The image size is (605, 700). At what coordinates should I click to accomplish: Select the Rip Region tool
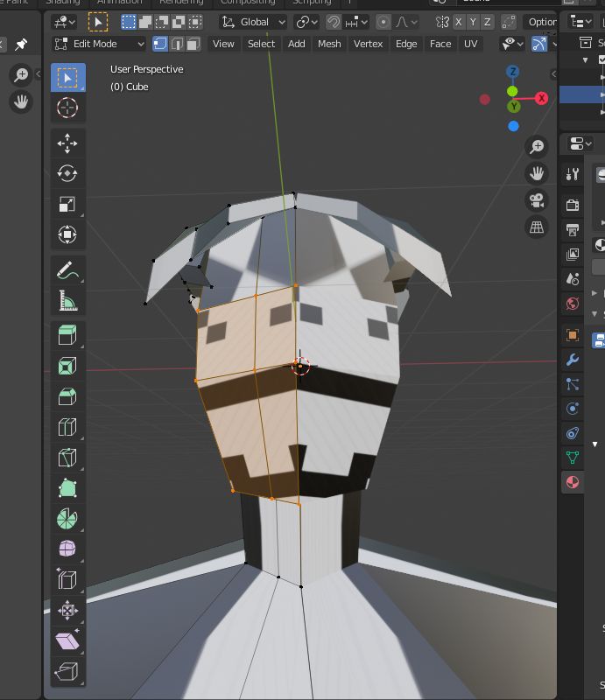(67, 671)
